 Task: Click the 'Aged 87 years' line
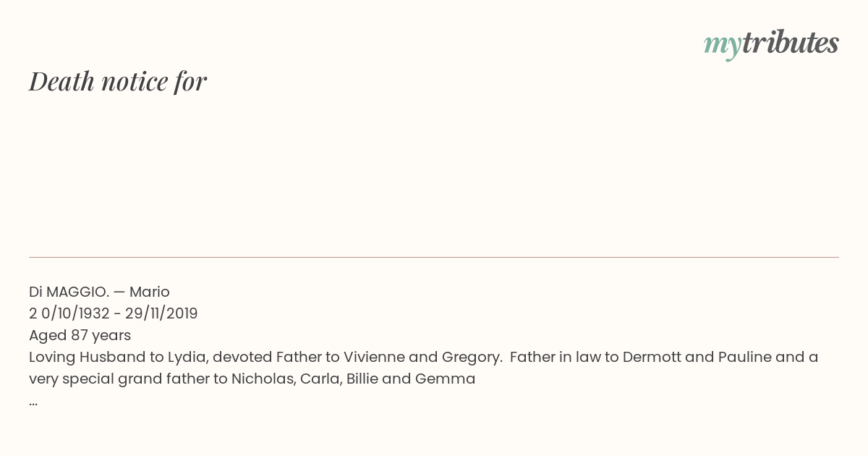coord(80,335)
